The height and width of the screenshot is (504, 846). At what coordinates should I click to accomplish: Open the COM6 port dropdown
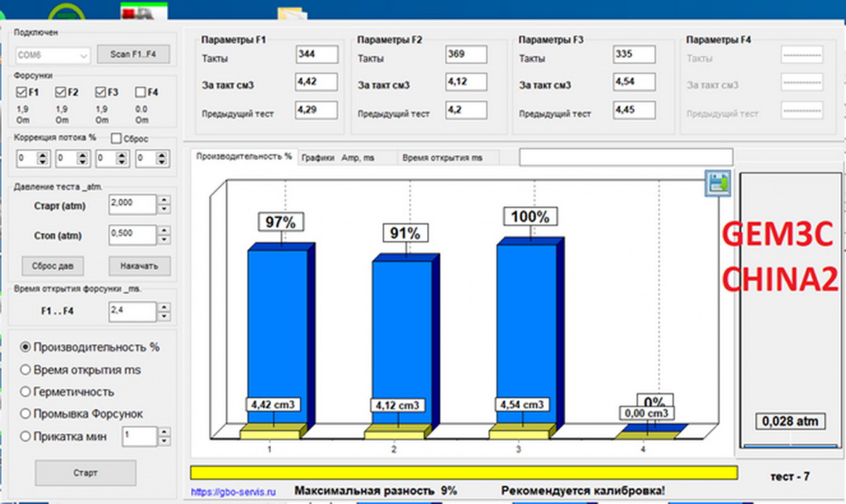[x=52, y=55]
